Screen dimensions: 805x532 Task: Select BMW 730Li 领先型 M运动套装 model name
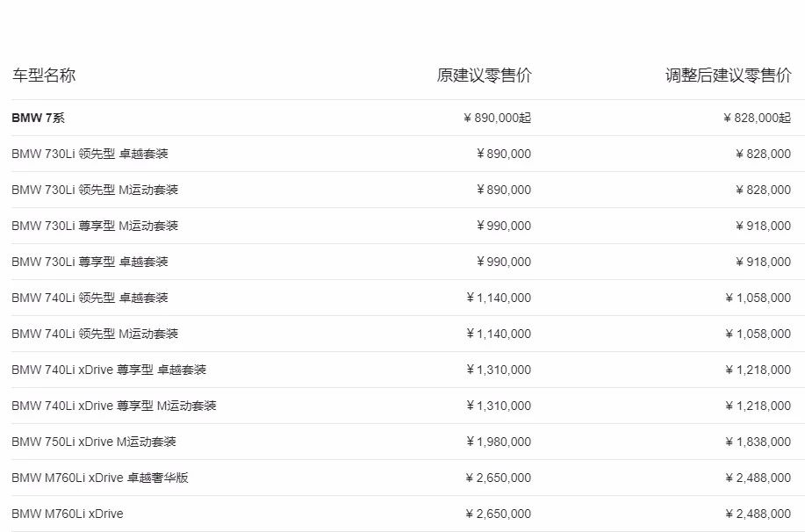click(x=95, y=191)
